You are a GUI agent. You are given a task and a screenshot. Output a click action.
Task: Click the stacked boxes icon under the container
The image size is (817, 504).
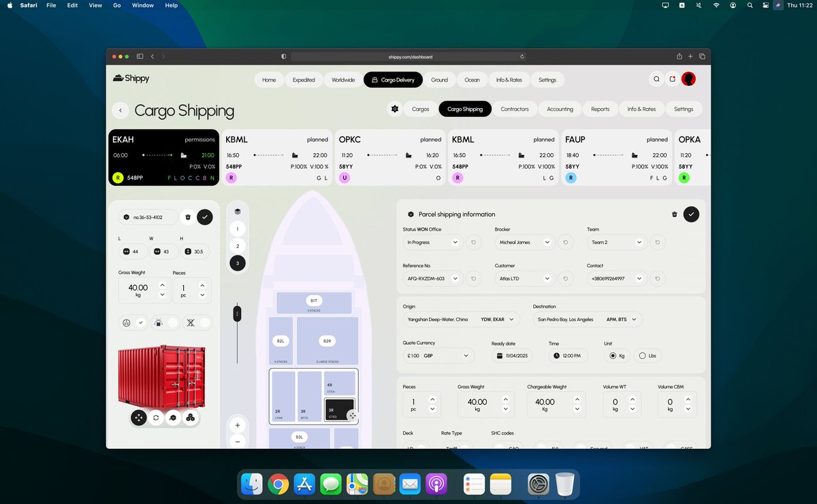[191, 418]
